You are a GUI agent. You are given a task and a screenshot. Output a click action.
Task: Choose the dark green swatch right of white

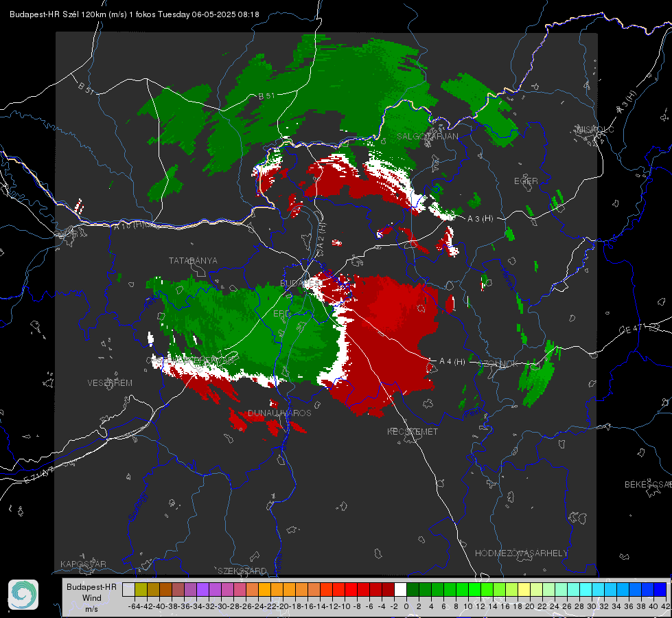click(x=413, y=589)
